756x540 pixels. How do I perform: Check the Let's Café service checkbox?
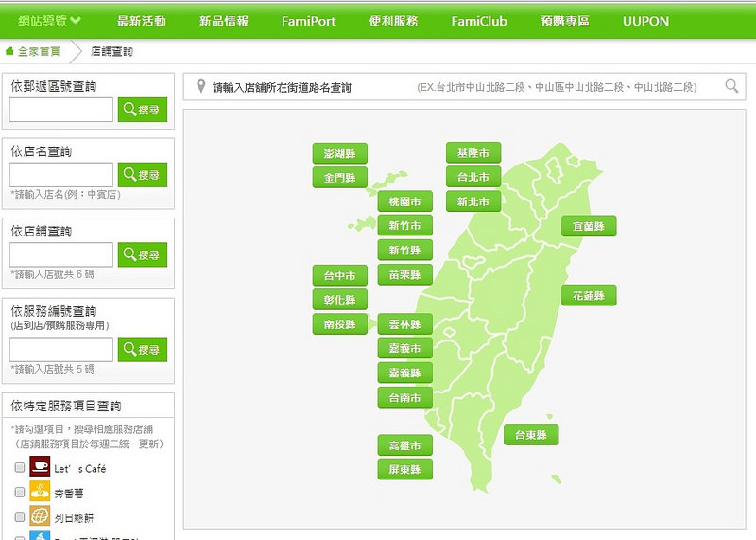(19, 468)
